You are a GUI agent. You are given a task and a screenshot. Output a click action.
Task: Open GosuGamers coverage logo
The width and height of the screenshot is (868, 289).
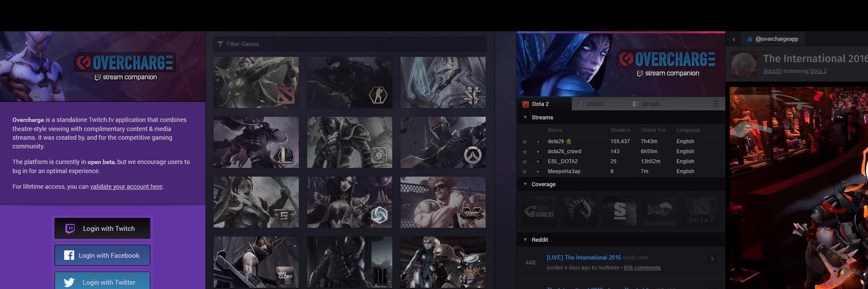[x=539, y=211]
